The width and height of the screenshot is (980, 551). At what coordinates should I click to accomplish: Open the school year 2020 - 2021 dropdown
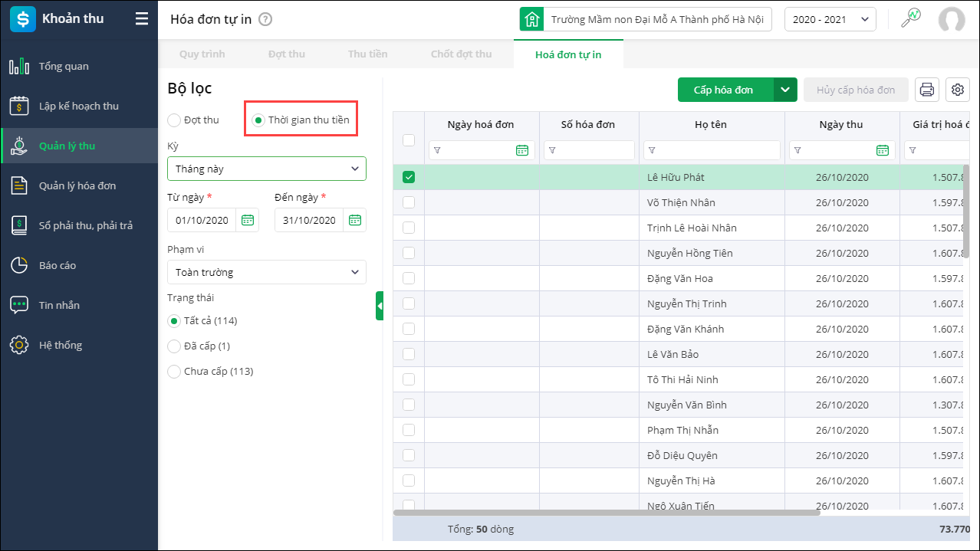[830, 19]
